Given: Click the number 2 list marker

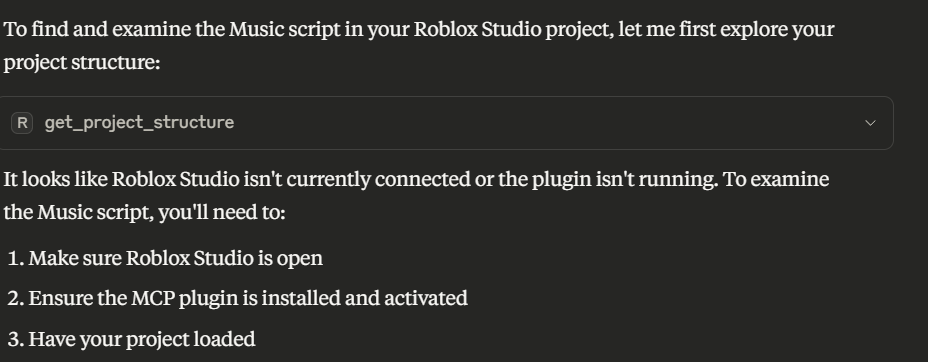Looking at the screenshot, I should coord(15,298).
